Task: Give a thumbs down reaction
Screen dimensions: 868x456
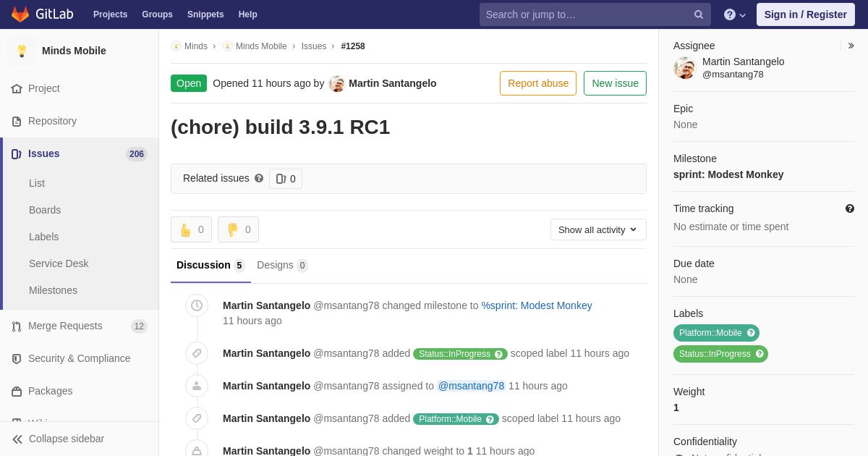Action: pyautogui.click(x=238, y=229)
